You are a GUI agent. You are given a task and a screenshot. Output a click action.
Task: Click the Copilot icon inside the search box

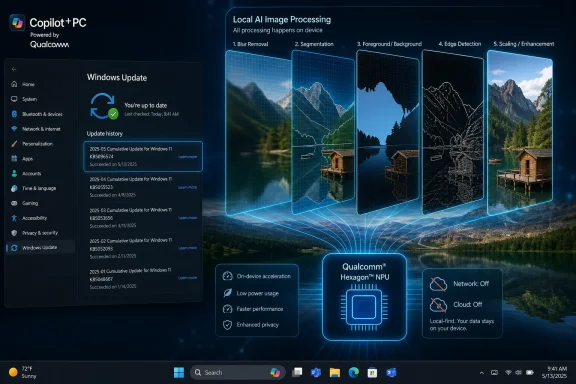(275, 373)
